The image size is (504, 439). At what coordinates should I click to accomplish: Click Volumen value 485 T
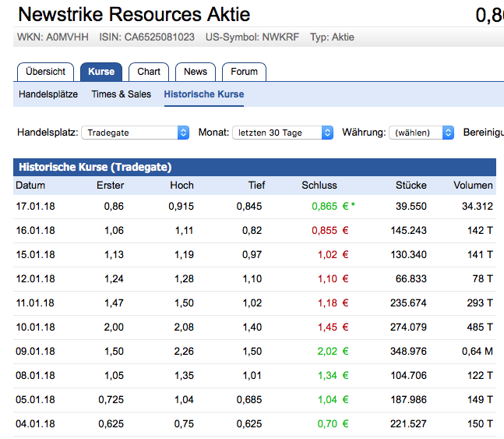tap(480, 327)
